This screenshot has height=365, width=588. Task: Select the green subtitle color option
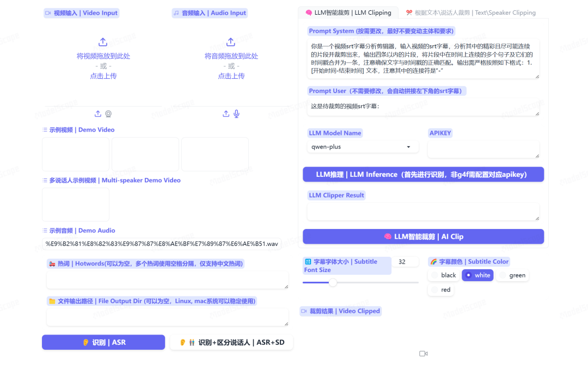[512, 275]
